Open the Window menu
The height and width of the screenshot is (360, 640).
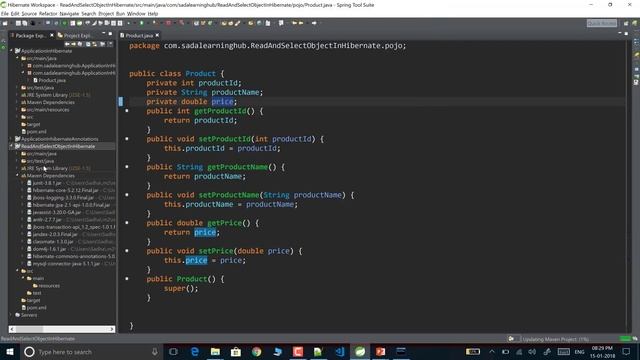pos(136,13)
